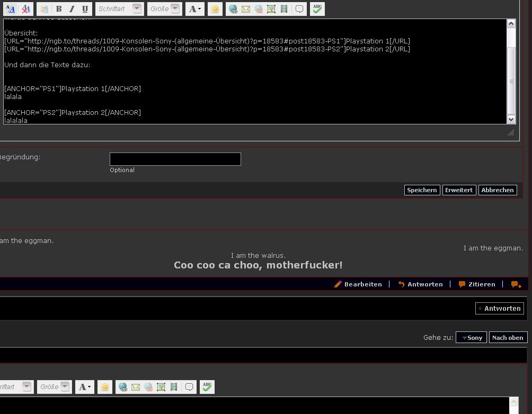Image resolution: width=532 pixels, height=414 pixels.
Task: Open the Sony 'Gehe zu' dropdown
Action: [471, 338]
